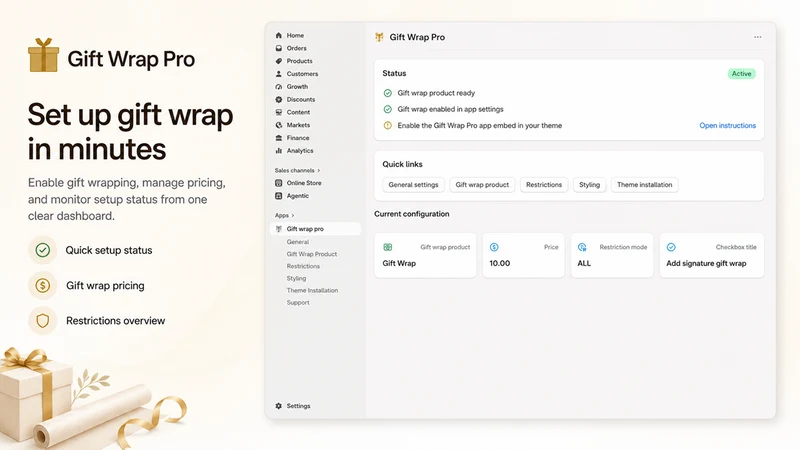Open Orders via its inbox icon

[x=279, y=48]
